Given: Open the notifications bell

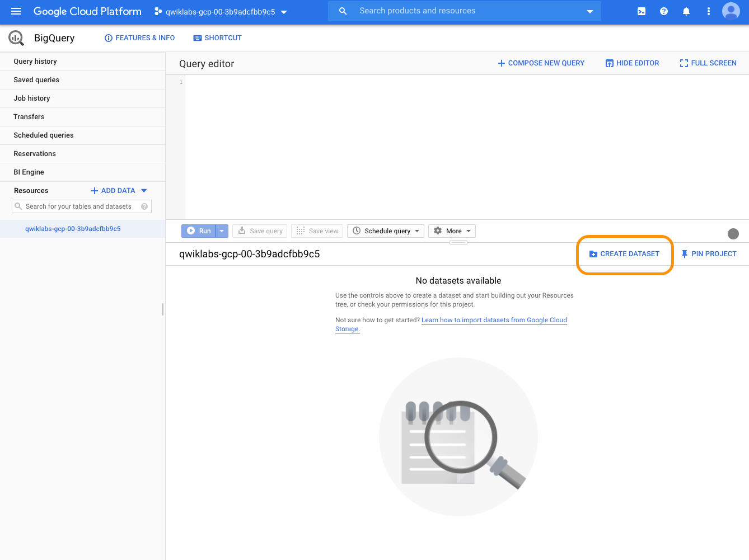Looking at the screenshot, I should click(686, 11).
